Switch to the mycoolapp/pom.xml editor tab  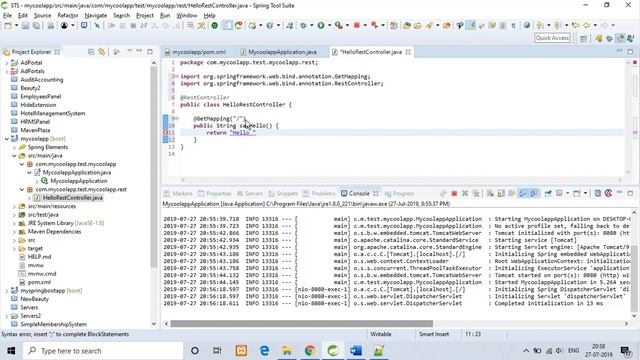pyautogui.click(x=199, y=52)
